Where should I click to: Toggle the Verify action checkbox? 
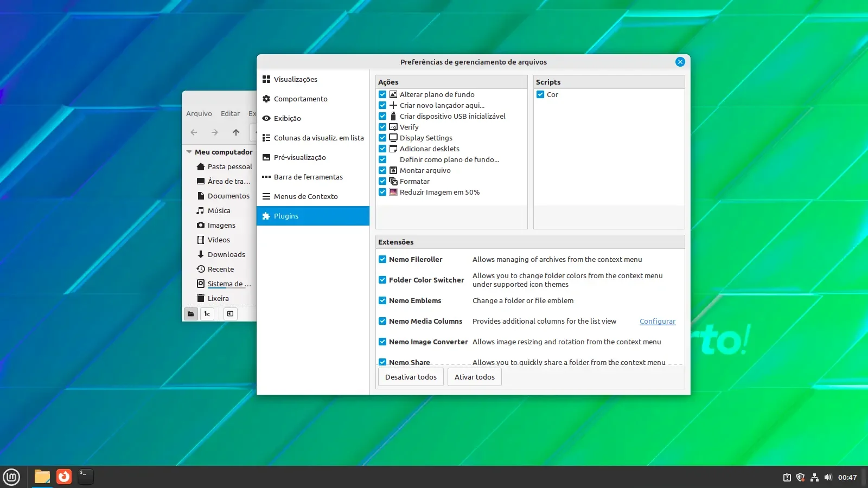pos(382,127)
